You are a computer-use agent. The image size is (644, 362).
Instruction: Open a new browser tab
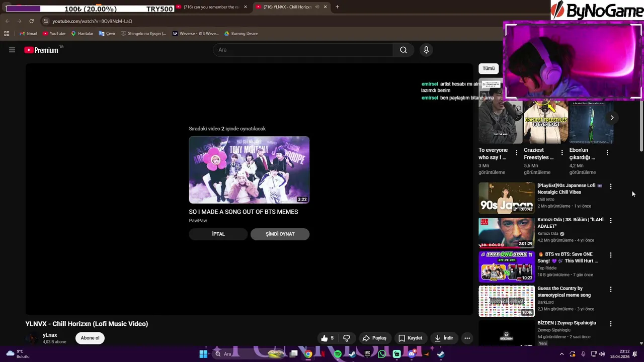coord(337,7)
